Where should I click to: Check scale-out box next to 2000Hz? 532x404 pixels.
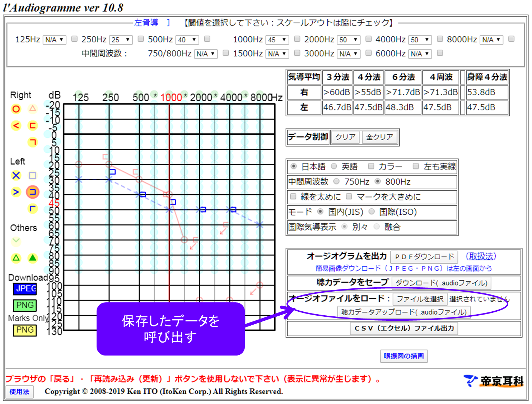coord(368,39)
